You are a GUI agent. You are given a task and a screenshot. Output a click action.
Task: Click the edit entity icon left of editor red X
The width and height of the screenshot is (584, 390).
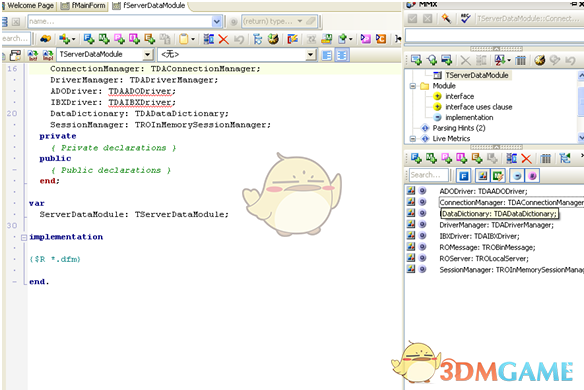[209, 38]
